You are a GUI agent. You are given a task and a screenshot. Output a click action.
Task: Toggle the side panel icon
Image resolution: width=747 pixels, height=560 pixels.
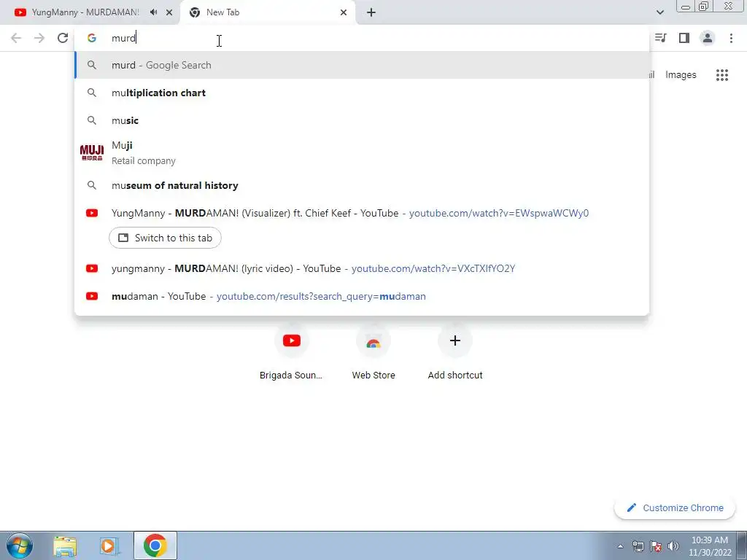click(x=684, y=38)
